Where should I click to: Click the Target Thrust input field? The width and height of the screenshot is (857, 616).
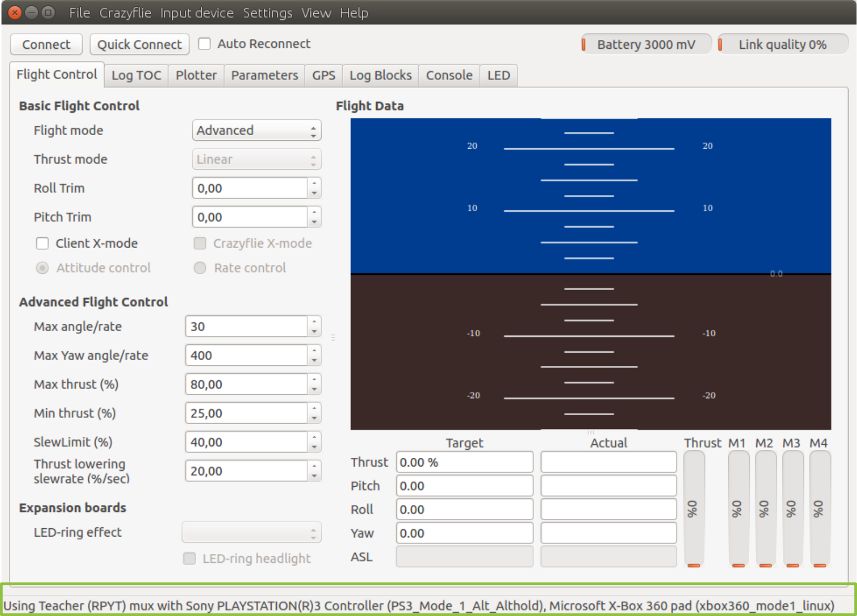click(464, 462)
